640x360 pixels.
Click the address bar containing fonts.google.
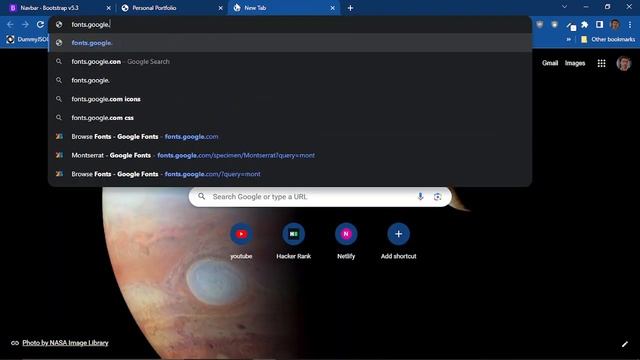coord(290,24)
